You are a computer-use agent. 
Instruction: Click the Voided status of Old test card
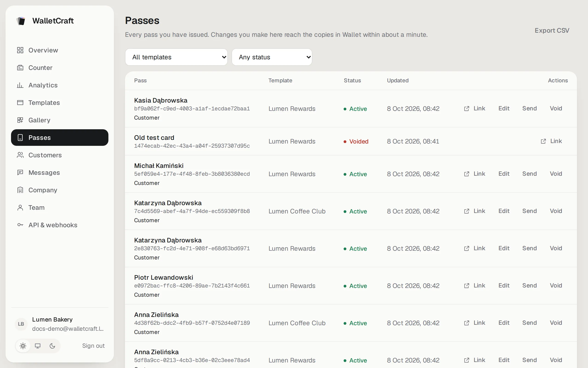click(356, 141)
